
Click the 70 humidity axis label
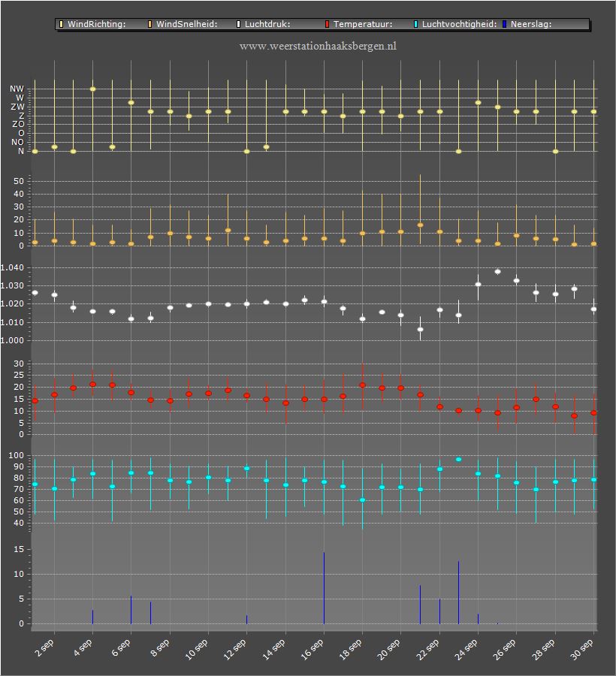[19, 489]
